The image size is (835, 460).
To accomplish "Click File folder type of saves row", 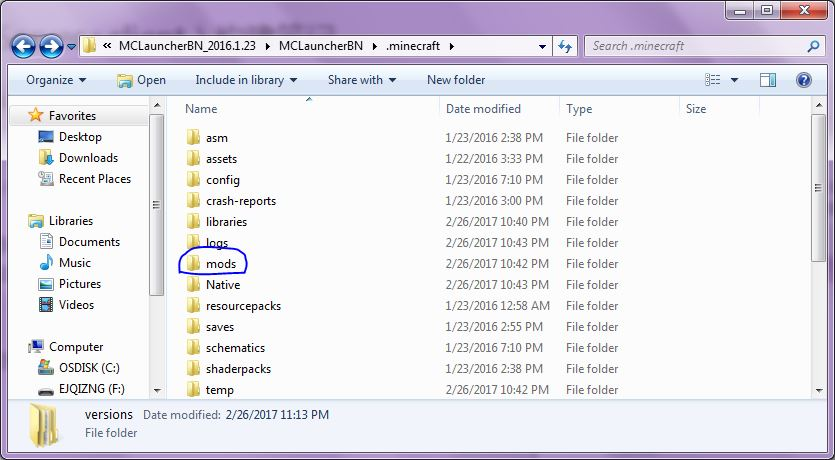I will pos(592,326).
